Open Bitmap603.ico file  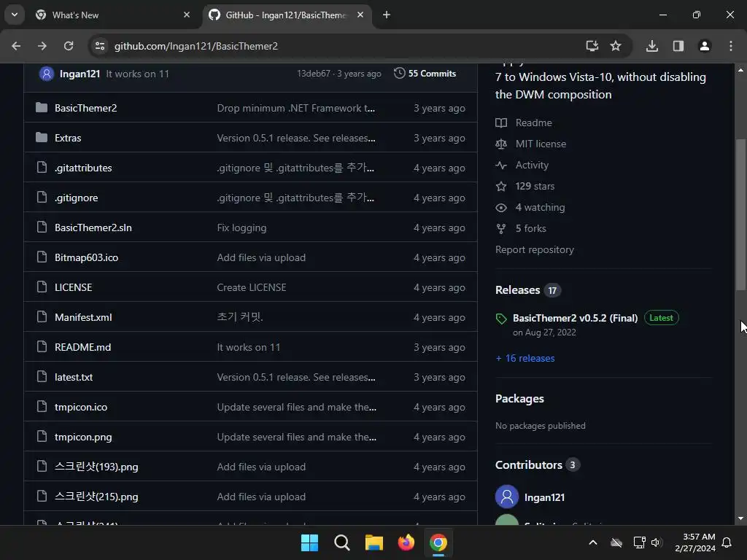point(86,257)
